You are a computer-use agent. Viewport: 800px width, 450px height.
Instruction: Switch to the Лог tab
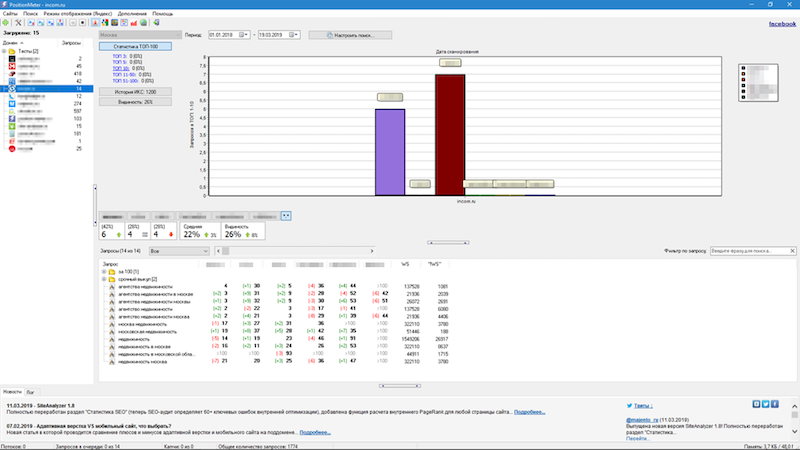coord(30,392)
